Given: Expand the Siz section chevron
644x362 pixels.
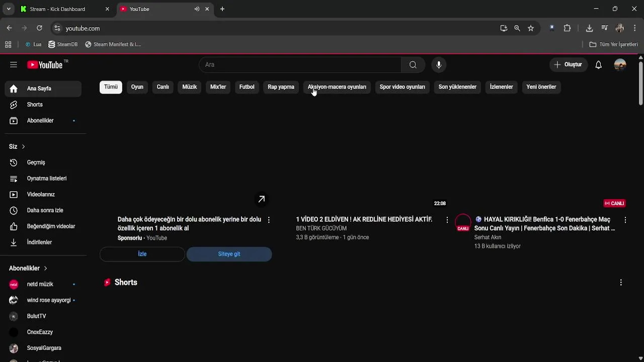Looking at the screenshot, I should pyautogui.click(x=23, y=146).
